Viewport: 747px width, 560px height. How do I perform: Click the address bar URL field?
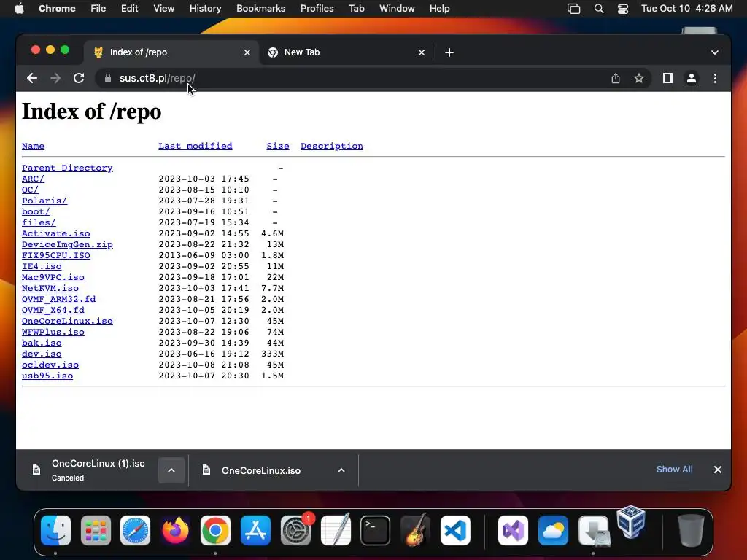(352, 78)
